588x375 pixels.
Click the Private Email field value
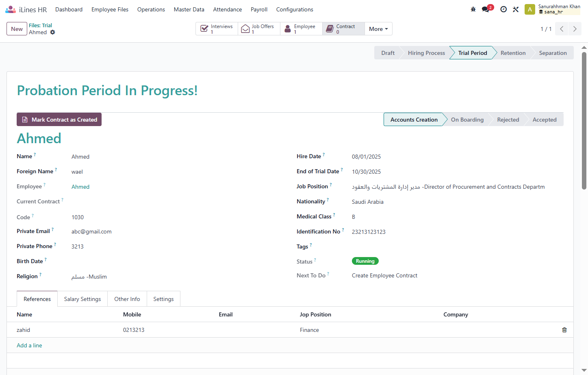[x=91, y=231]
